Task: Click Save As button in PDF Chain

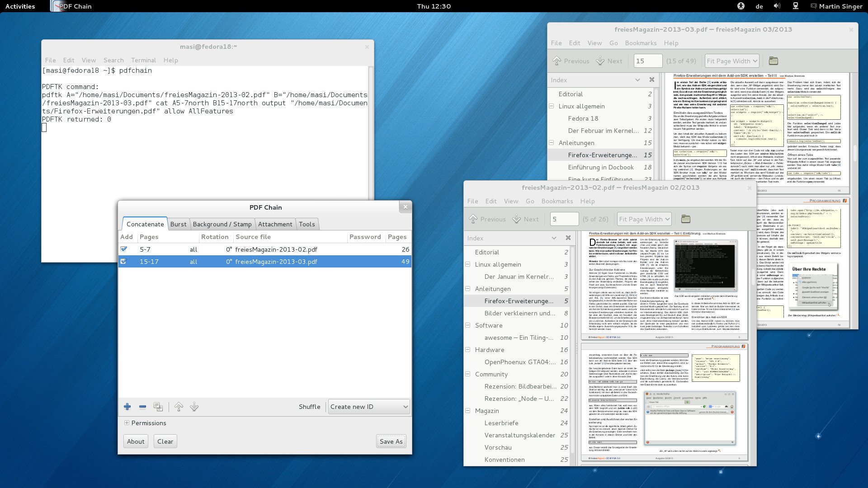Action: [391, 441]
